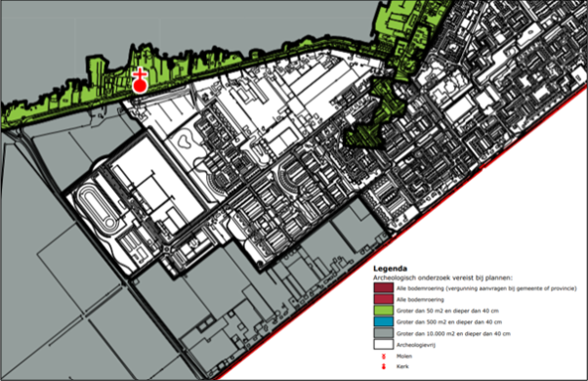Click the bright red 'Alle bodemroering' swatch

pos(383,299)
